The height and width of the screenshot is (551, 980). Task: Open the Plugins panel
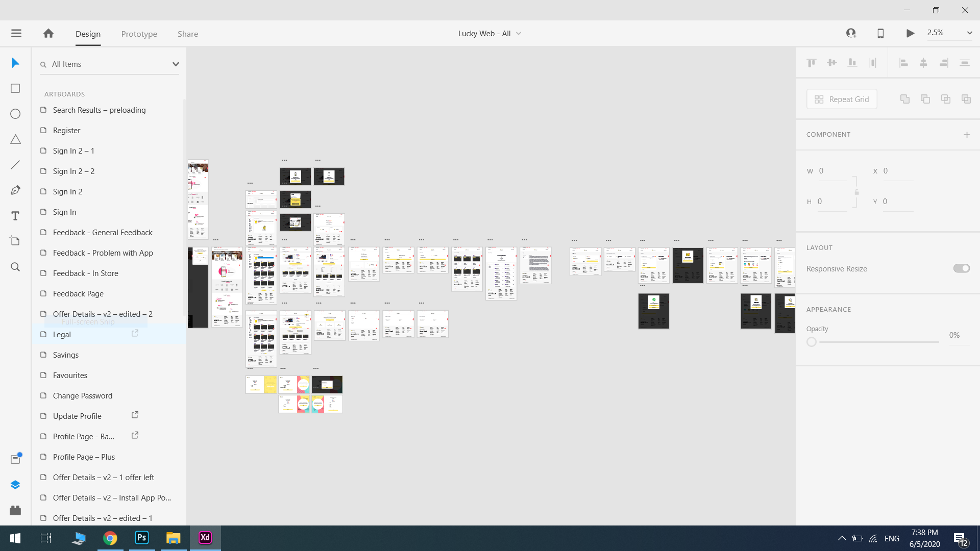click(x=15, y=510)
